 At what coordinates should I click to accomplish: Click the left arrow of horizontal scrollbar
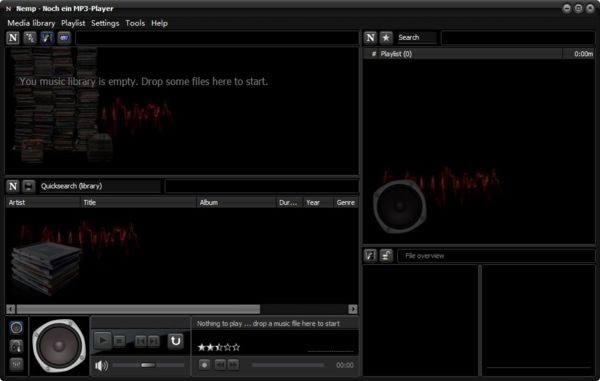(11, 309)
